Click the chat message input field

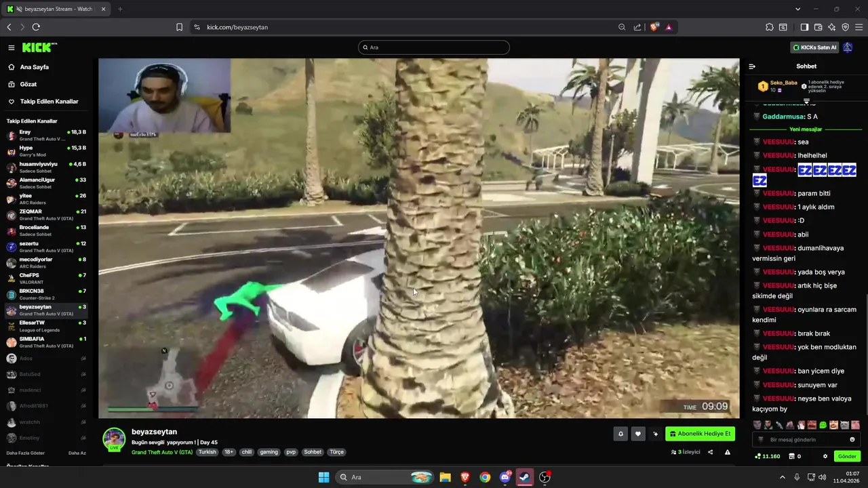[806, 439]
